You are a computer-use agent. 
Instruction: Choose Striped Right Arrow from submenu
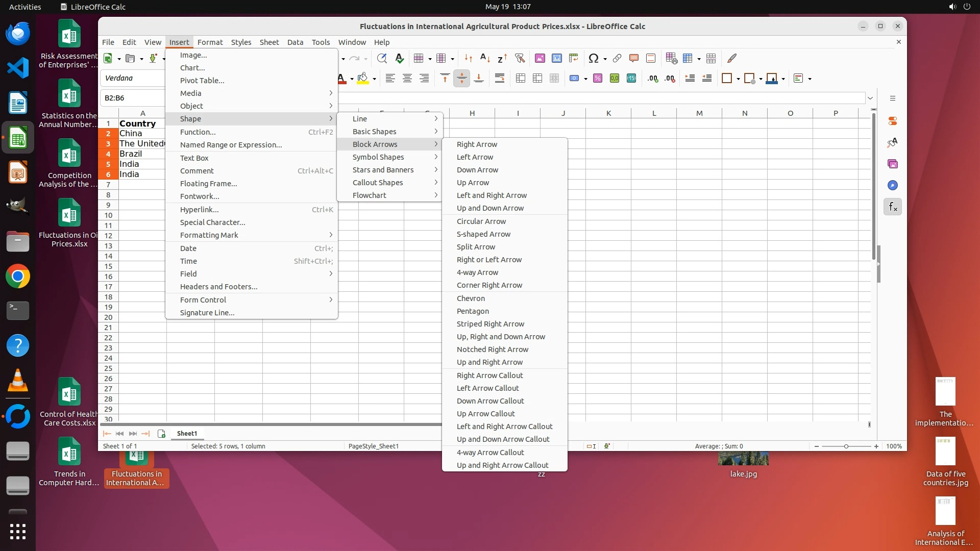coord(490,324)
